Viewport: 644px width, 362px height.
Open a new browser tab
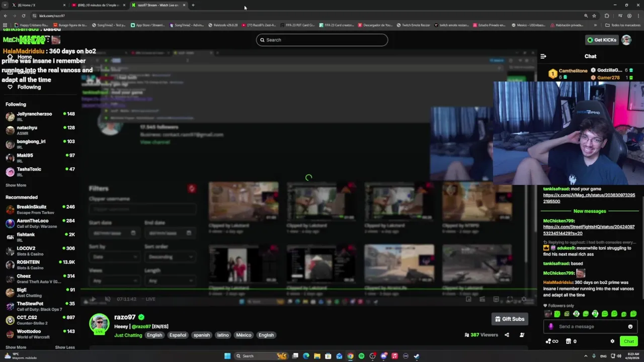click(193, 5)
